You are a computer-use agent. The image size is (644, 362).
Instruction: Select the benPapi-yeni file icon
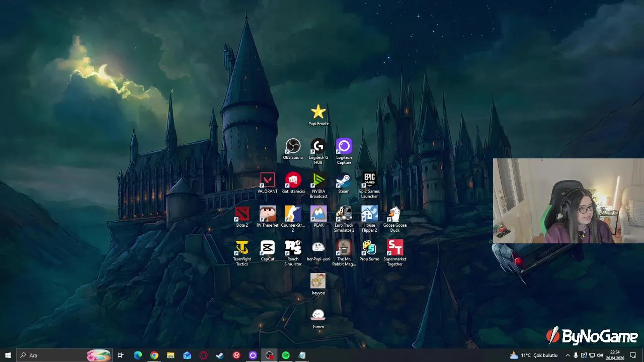point(318,250)
